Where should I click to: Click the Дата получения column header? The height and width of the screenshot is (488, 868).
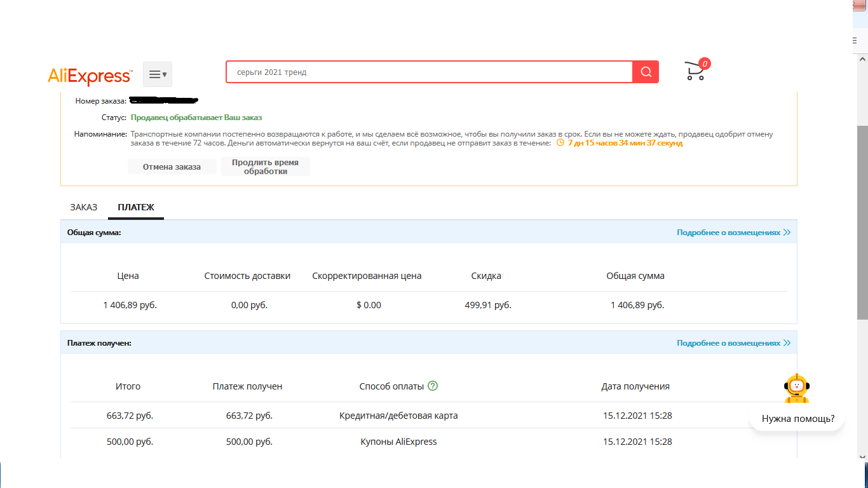tap(635, 386)
